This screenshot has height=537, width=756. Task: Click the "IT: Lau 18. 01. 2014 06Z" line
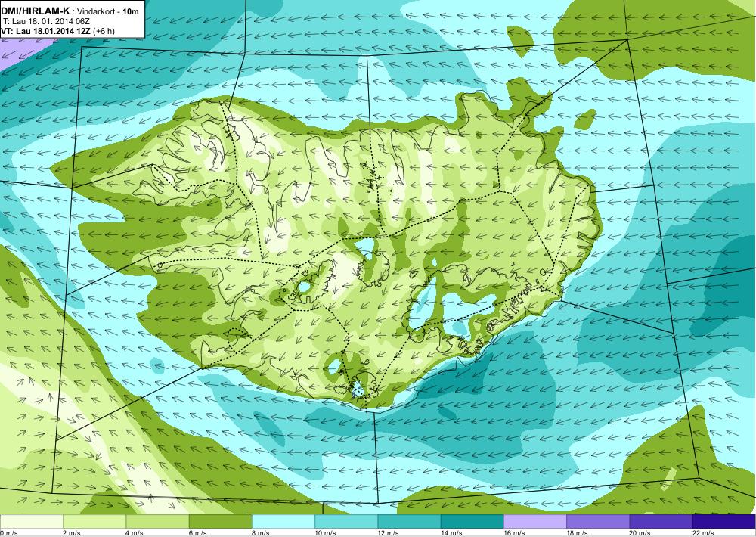45,21
